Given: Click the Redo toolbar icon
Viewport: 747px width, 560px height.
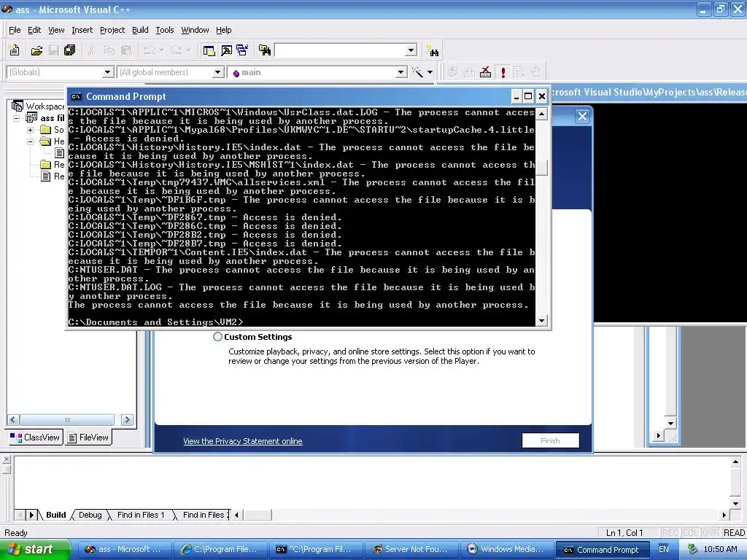Looking at the screenshot, I should [176, 50].
